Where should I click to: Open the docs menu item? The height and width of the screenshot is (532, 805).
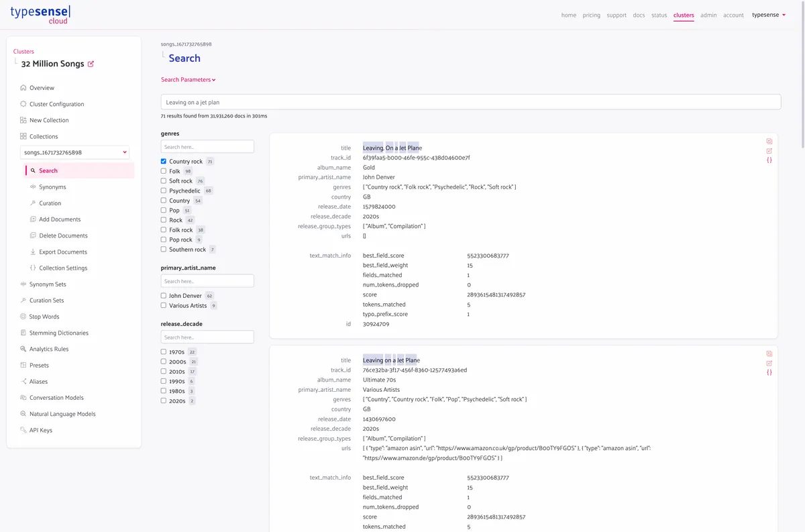[639, 15]
